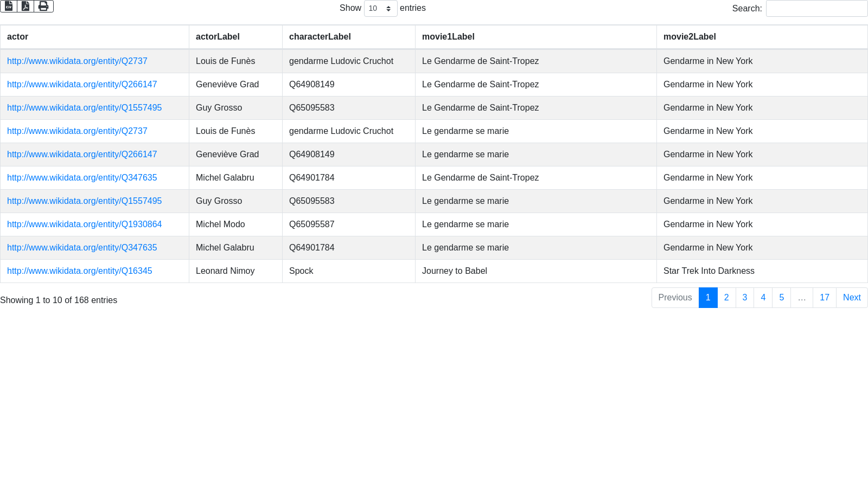Viewport: 868px width, 488px height.
Task: Export the table as PDF file
Action: click(25, 6)
